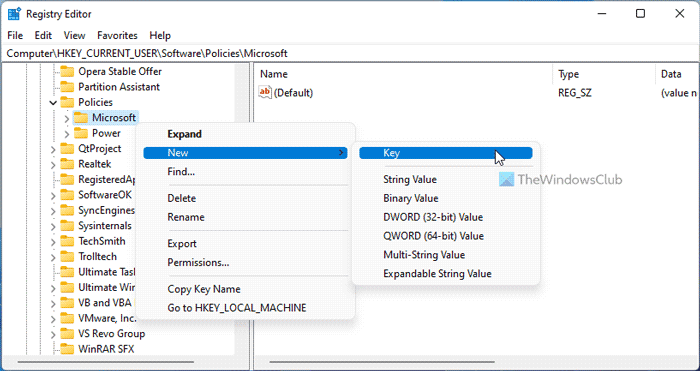
Task: Open the New submenu entry
Action: tap(245, 153)
